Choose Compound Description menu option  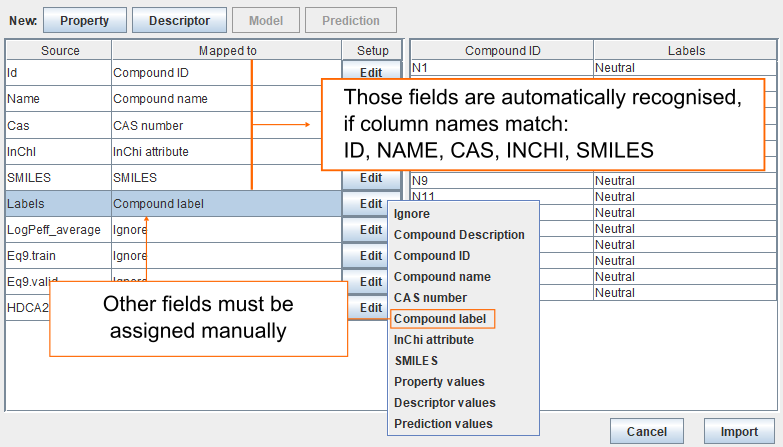point(459,235)
